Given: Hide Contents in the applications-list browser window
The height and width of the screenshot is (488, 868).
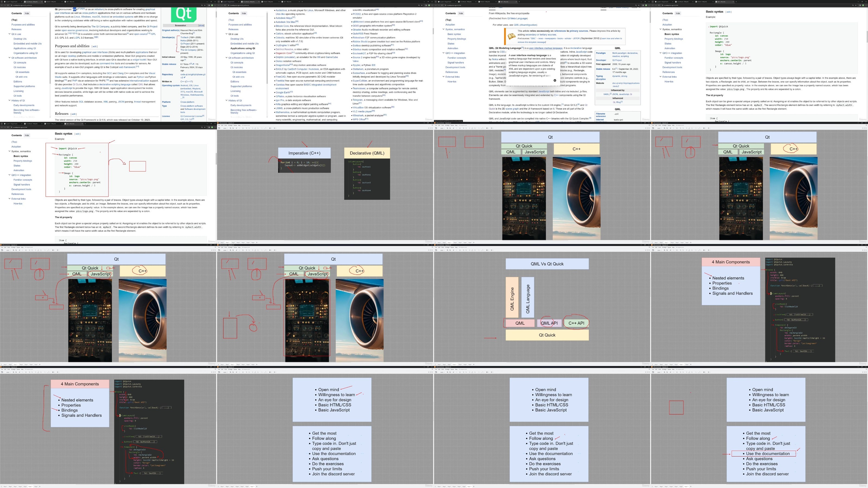Looking at the screenshot, I should [244, 14].
